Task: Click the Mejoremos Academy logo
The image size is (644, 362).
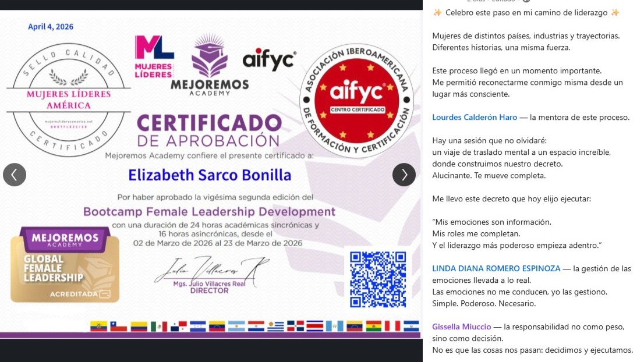Action: [x=210, y=65]
